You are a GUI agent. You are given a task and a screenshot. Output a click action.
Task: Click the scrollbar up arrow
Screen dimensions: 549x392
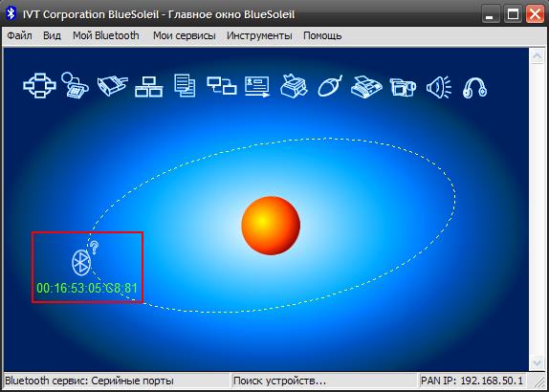point(537,56)
